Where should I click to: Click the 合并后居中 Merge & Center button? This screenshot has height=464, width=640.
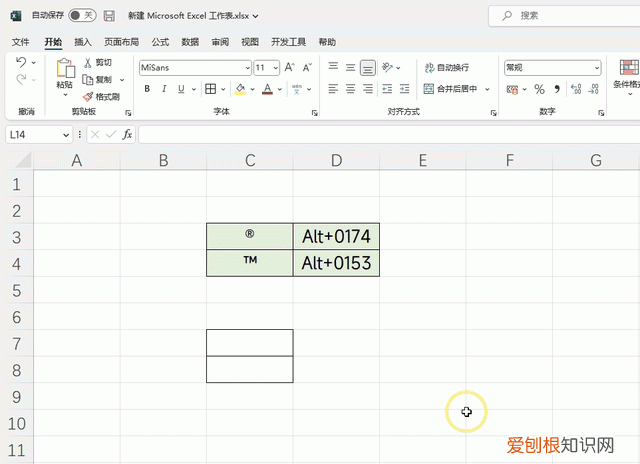450,89
